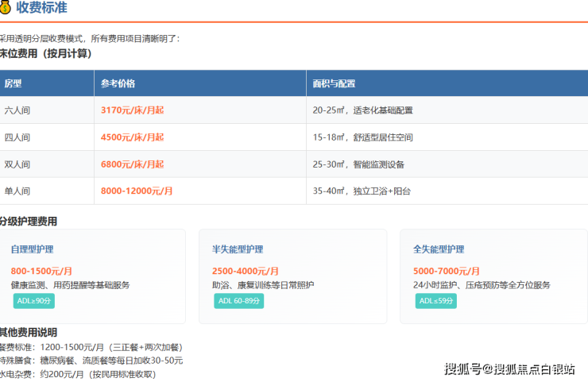Viewport: 588px width, 382px height.
Task: Select the 六人间 row label
Action: (17, 110)
